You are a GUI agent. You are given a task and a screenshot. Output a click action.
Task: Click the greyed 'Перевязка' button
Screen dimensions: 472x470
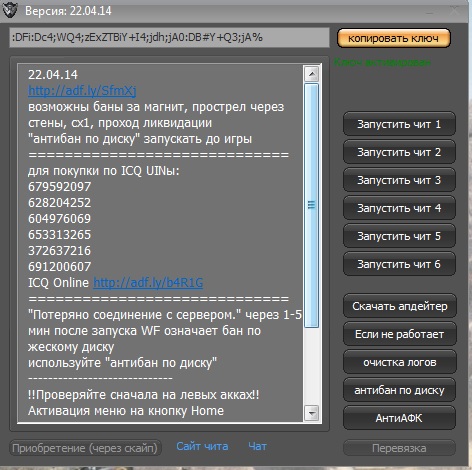pyautogui.click(x=399, y=448)
